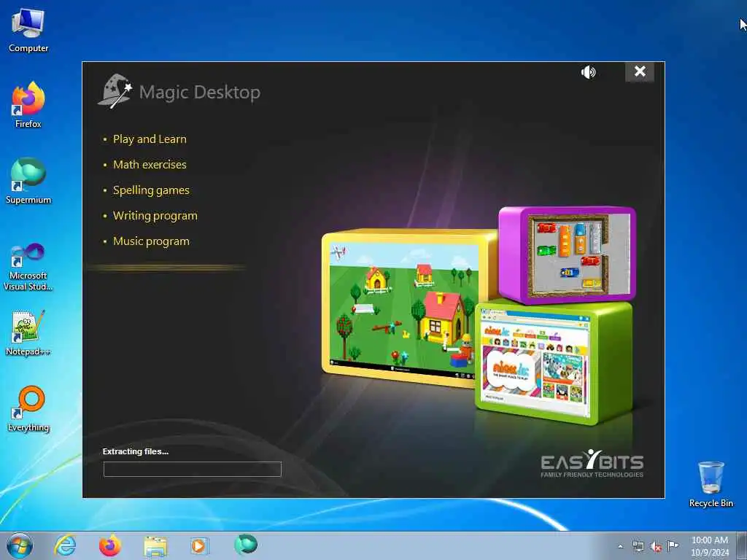Click the "Music program" feature text
Viewport: 747px width, 560px height.
point(151,241)
